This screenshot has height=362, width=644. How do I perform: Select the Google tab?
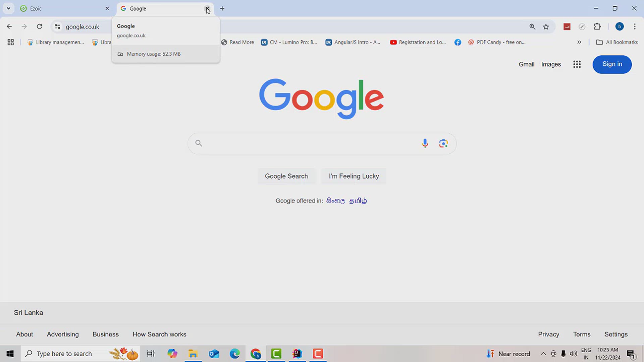coord(161,9)
